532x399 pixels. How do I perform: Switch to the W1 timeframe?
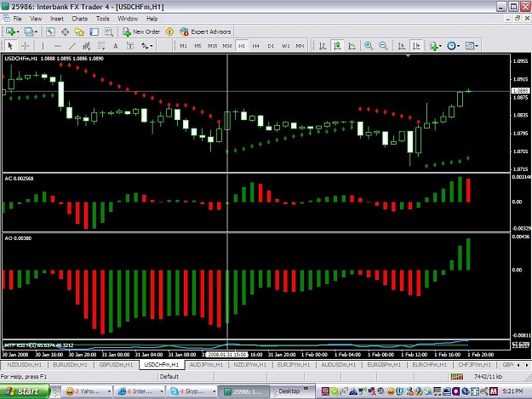click(286, 46)
